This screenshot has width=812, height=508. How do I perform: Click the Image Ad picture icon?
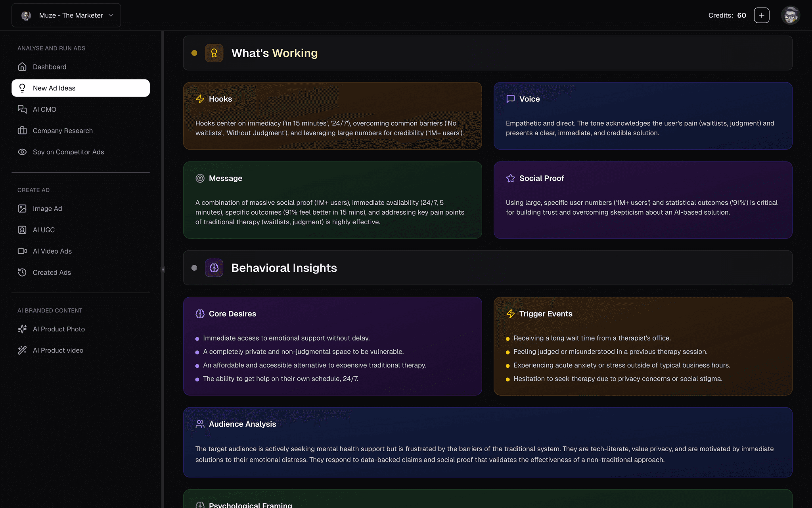point(22,208)
